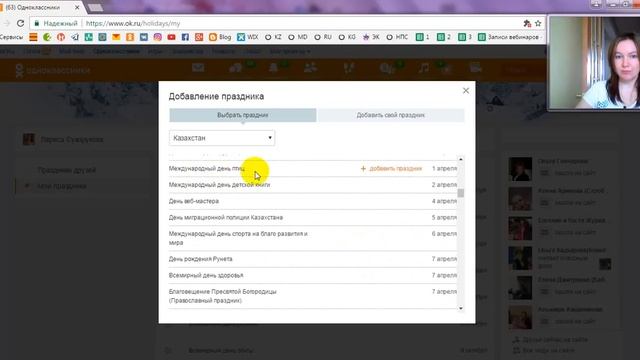
Task: Select День рождения Рунета holiday
Action: pos(313,259)
